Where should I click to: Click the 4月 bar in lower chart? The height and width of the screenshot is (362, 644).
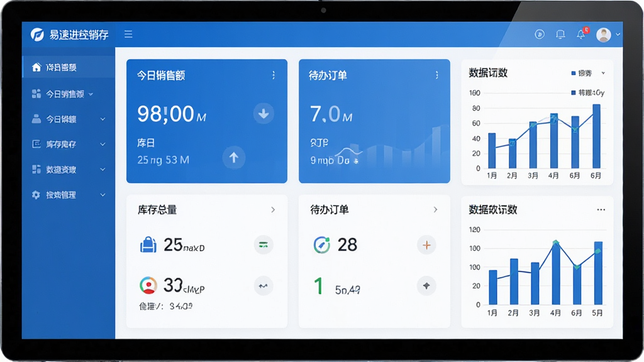(x=556, y=273)
